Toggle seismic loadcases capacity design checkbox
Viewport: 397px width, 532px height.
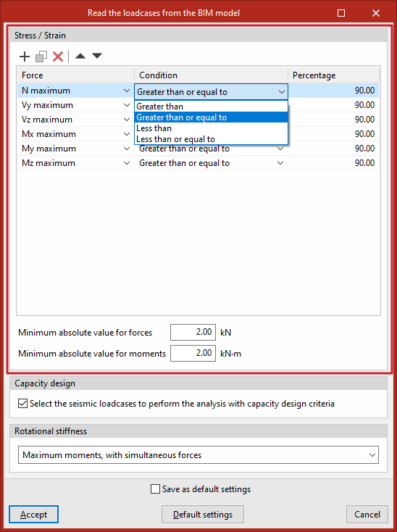coord(22,404)
